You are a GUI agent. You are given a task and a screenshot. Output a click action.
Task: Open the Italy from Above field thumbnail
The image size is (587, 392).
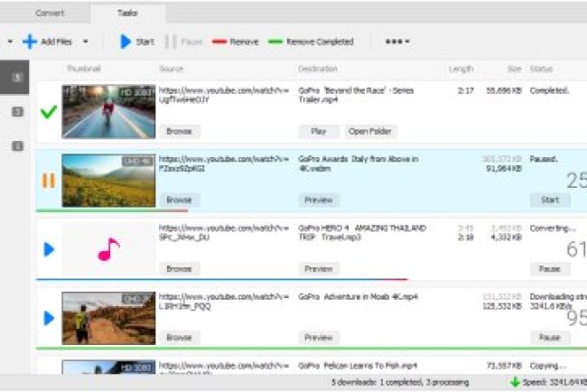pos(108,181)
